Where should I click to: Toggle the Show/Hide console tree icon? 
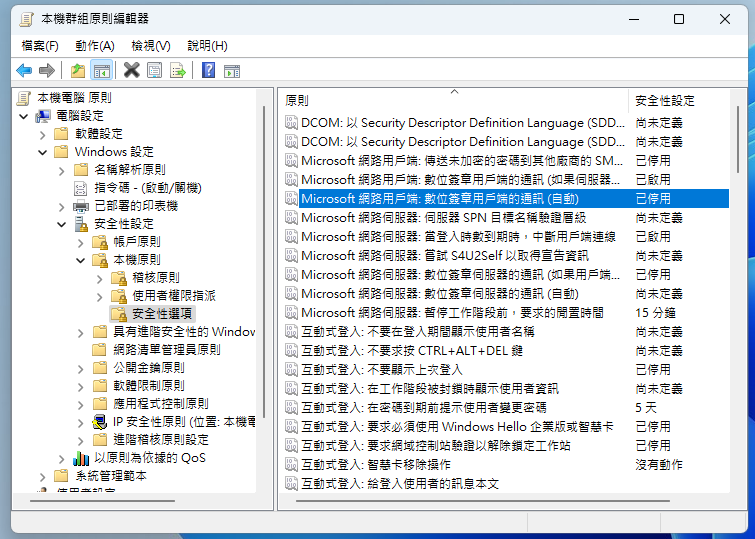coord(102,71)
